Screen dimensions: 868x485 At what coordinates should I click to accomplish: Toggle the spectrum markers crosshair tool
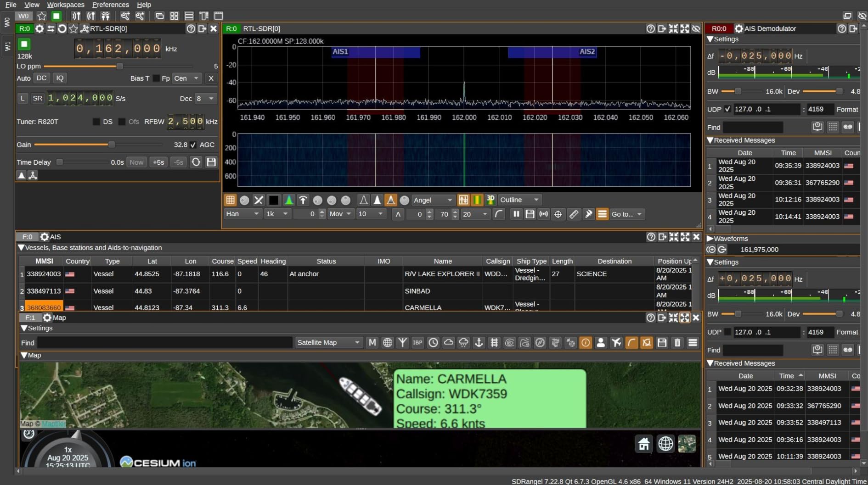(x=558, y=214)
